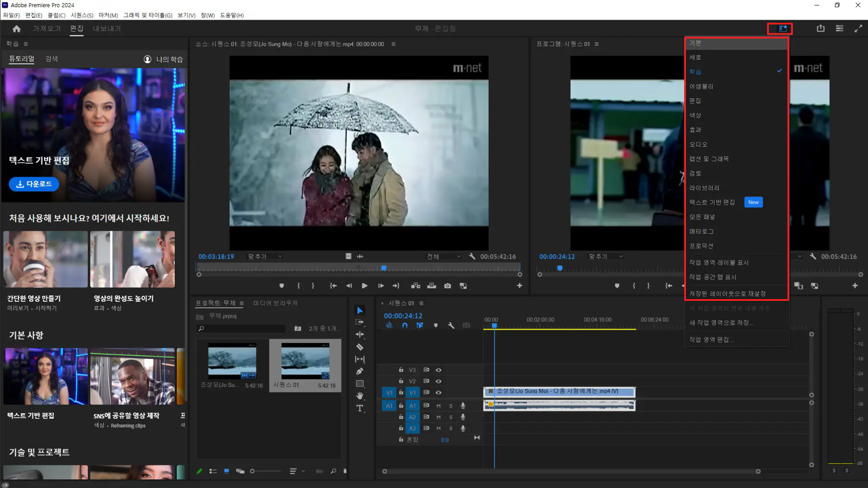Select the Slip tool
The width and height of the screenshot is (868, 488).
pos(360,359)
